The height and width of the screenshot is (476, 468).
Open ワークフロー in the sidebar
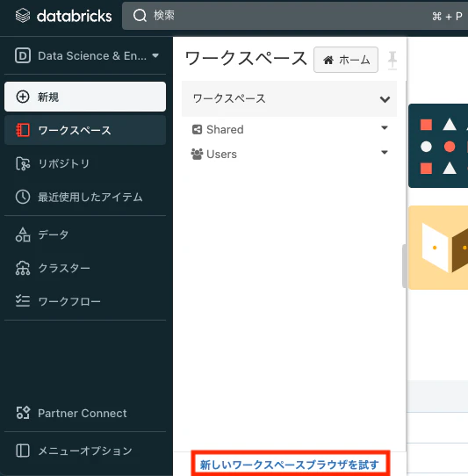point(85,301)
